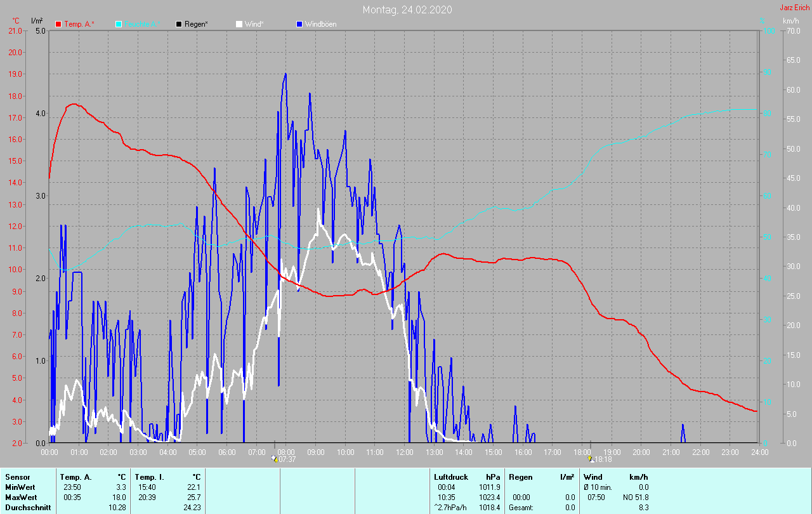Click the 'Sensor' table header
This screenshot has height=514, width=812.
[16, 477]
